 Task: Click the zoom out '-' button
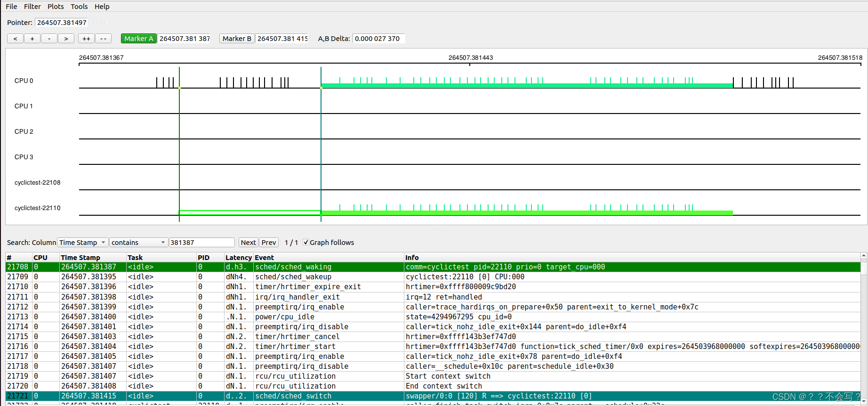click(x=49, y=39)
